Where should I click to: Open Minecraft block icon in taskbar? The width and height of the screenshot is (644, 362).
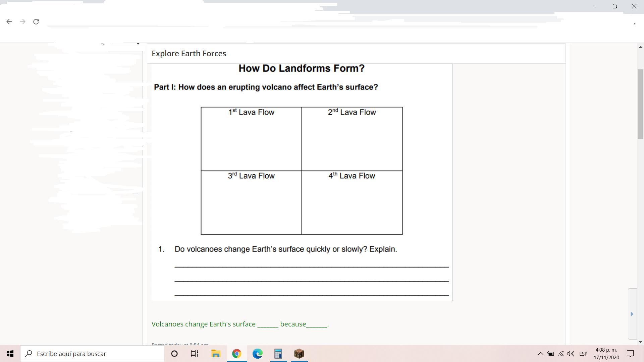click(299, 354)
